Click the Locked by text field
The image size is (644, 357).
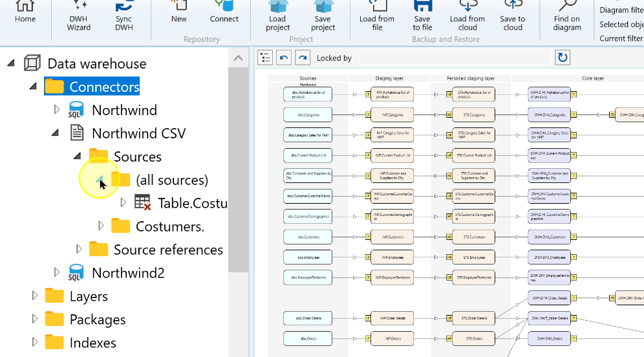click(x=455, y=58)
